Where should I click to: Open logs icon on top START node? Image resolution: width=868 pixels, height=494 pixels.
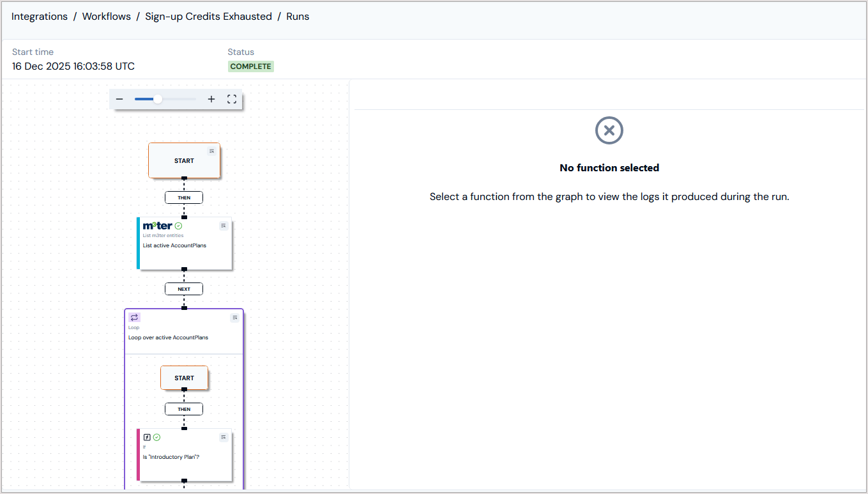pos(212,151)
